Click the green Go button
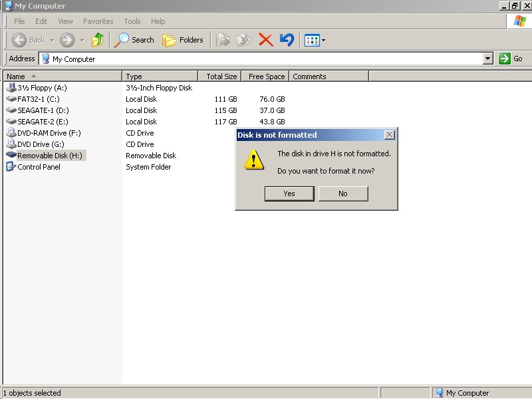 [x=511, y=59]
